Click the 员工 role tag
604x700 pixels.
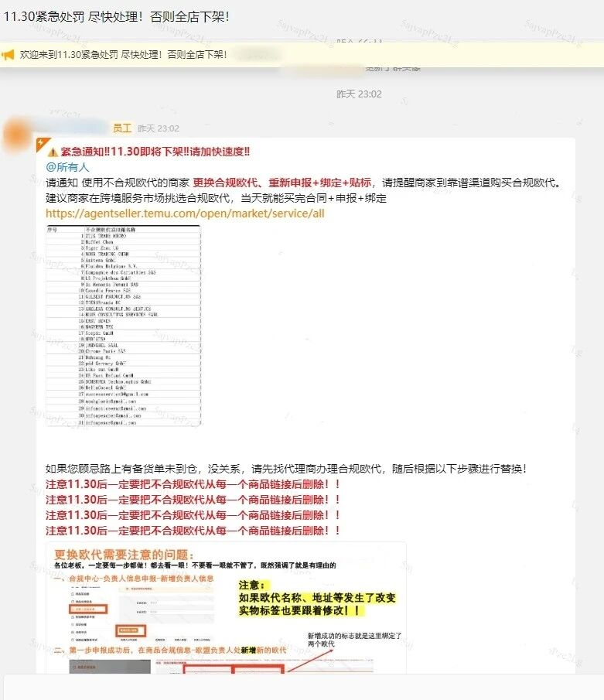tap(122, 128)
